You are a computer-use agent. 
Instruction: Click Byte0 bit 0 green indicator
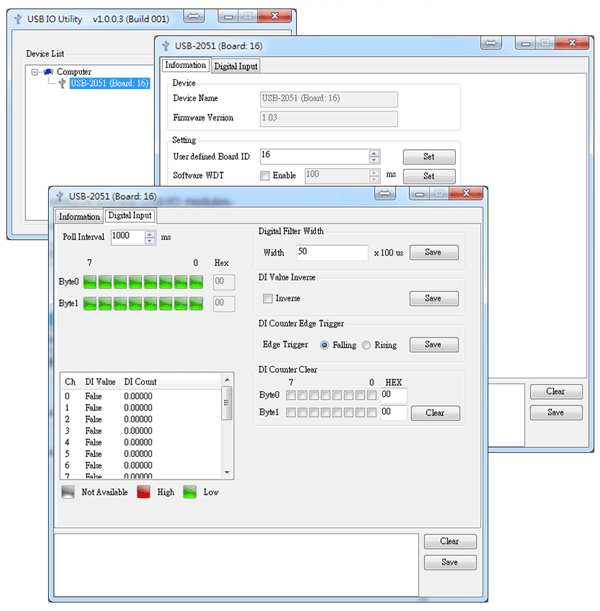pos(196,282)
